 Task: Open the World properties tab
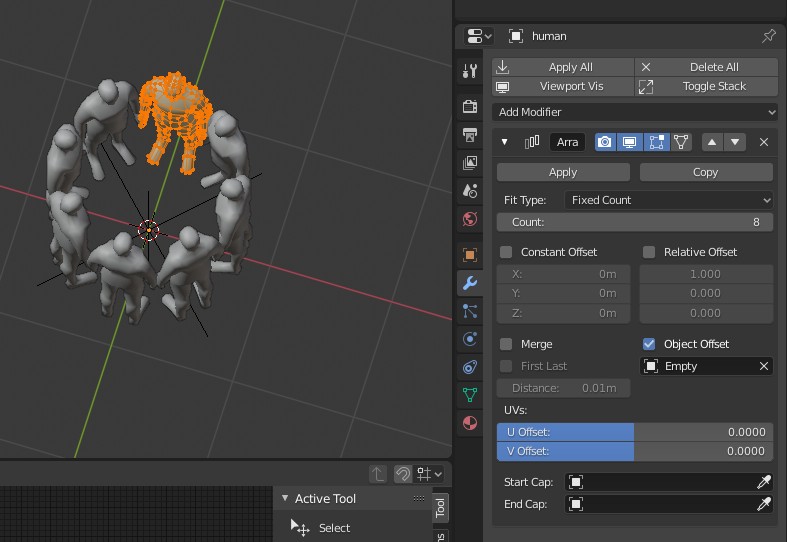(470, 219)
